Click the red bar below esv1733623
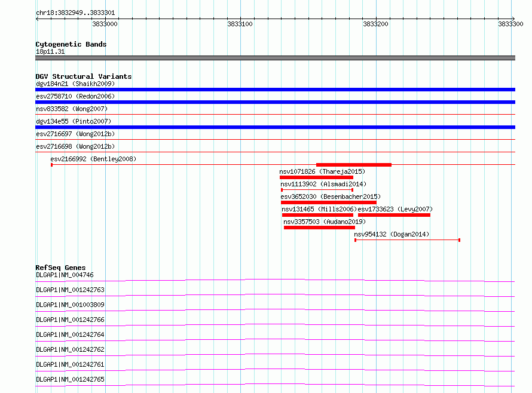Image resolution: width=532 pixels, height=393 pixels. pyautogui.click(x=395, y=215)
